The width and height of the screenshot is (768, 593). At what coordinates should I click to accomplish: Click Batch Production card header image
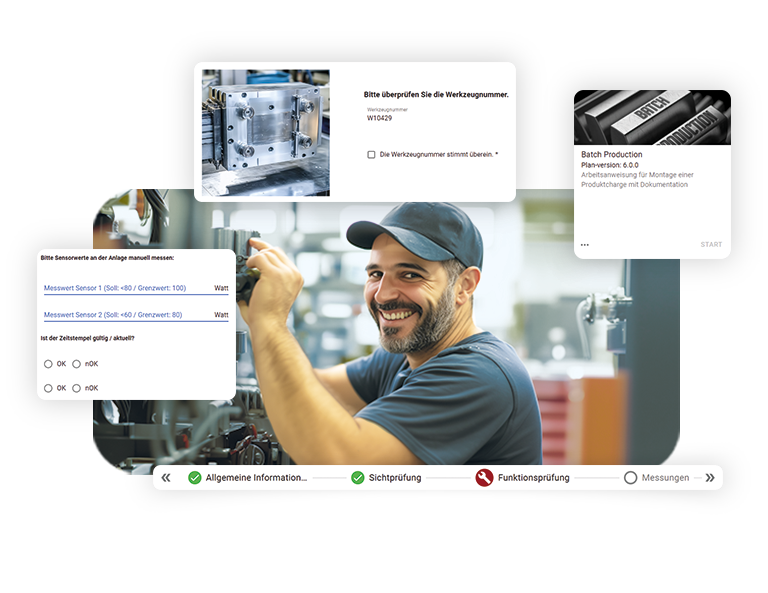pos(652,117)
